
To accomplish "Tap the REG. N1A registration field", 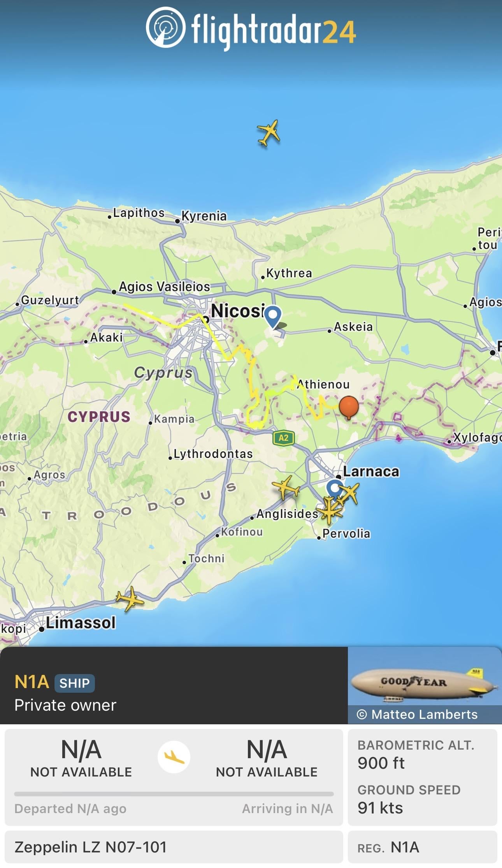I will coord(422,847).
